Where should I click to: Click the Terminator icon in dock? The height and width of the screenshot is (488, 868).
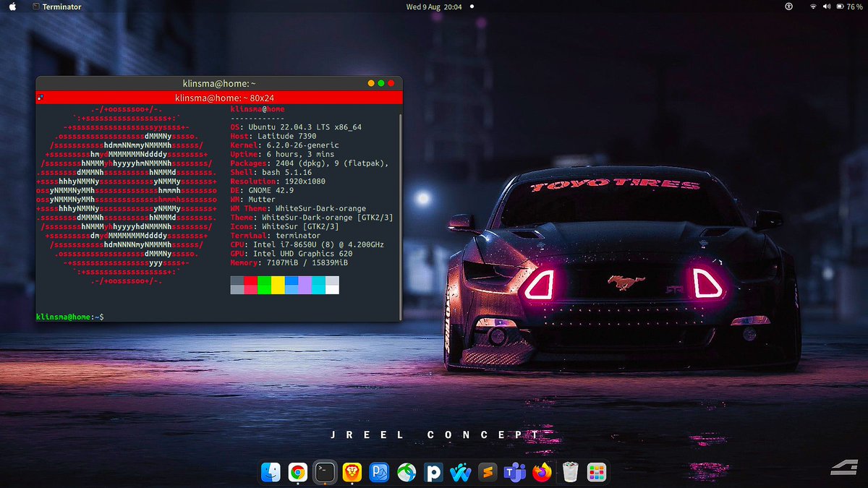click(325, 473)
